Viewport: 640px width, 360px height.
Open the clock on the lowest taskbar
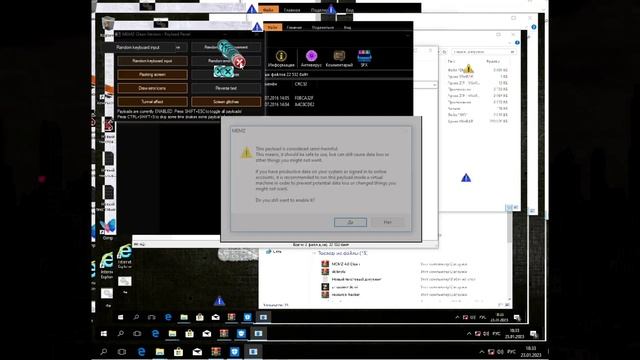531,351
